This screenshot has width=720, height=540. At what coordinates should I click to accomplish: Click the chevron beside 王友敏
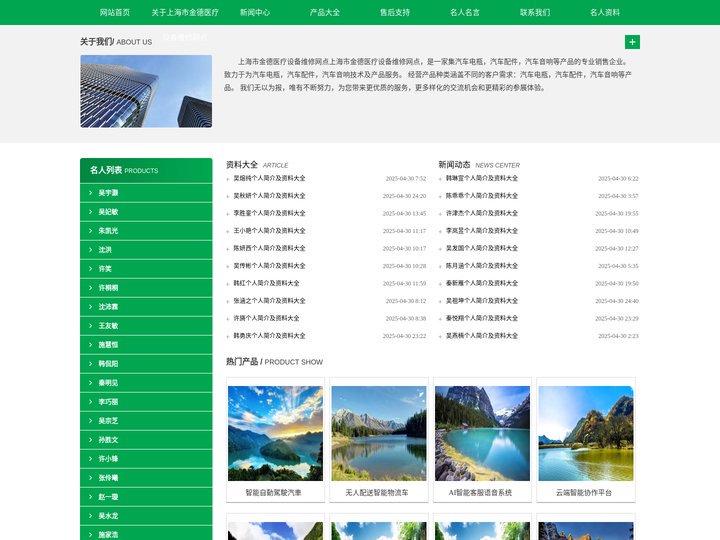click(x=90, y=326)
